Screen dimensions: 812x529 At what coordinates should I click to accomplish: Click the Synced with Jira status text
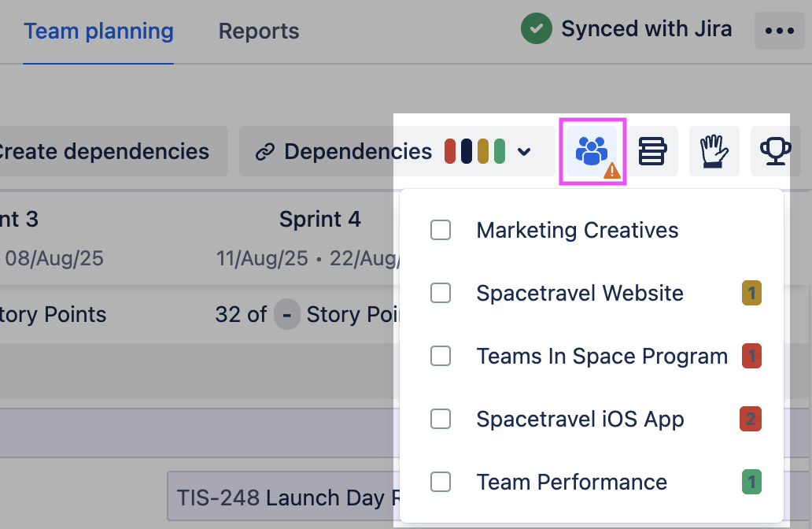[646, 29]
